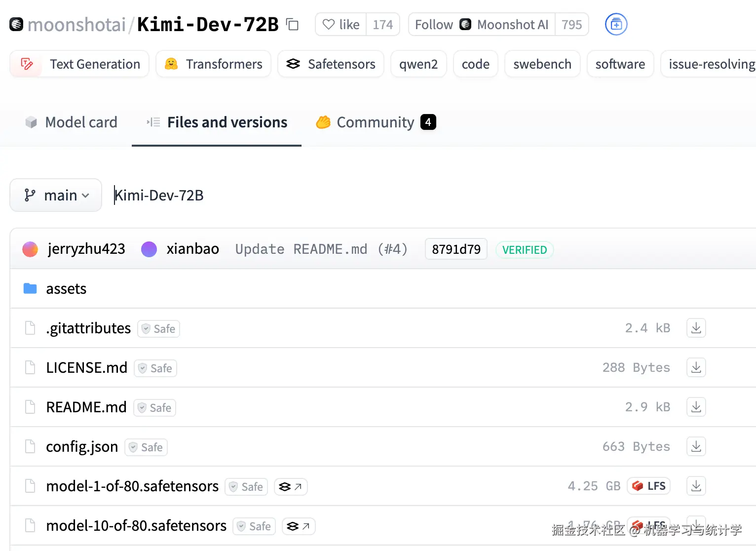The image size is (756, 551).
Task: Select the Safetensors tag
Action: 331,64
